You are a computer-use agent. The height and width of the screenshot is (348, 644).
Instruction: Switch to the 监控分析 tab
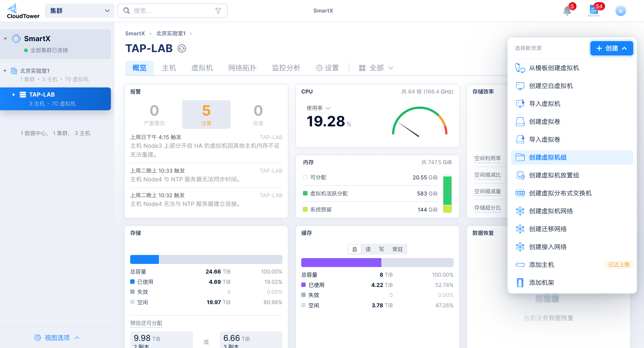pos(286,68)
